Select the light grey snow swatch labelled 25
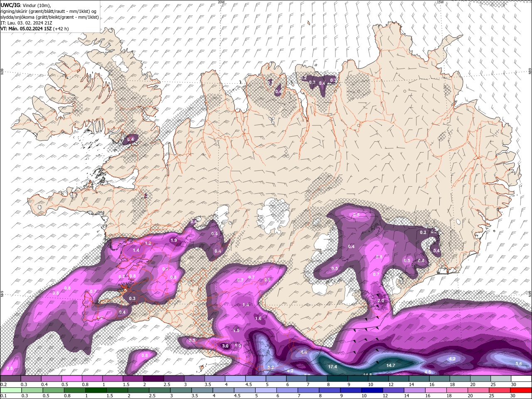 pos(500,379)
